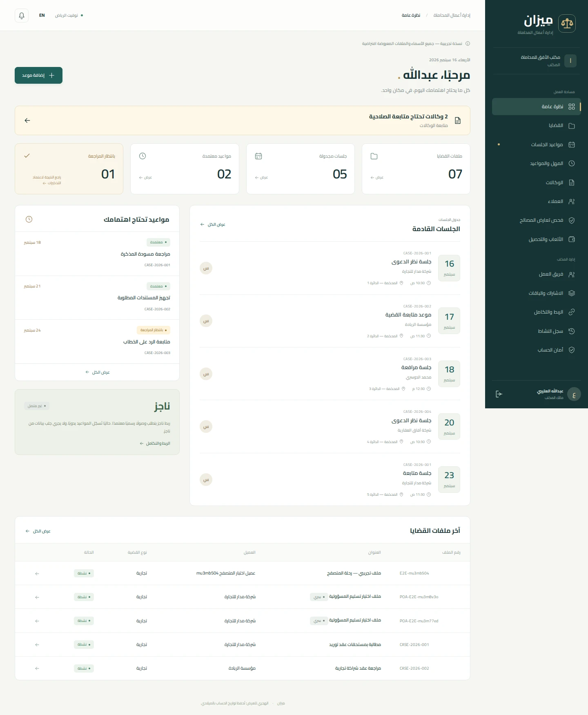This screenshot has width=588, height=715.
Task: Click عرض in the مواعيد معتمدة card
Action: [145, 178]
